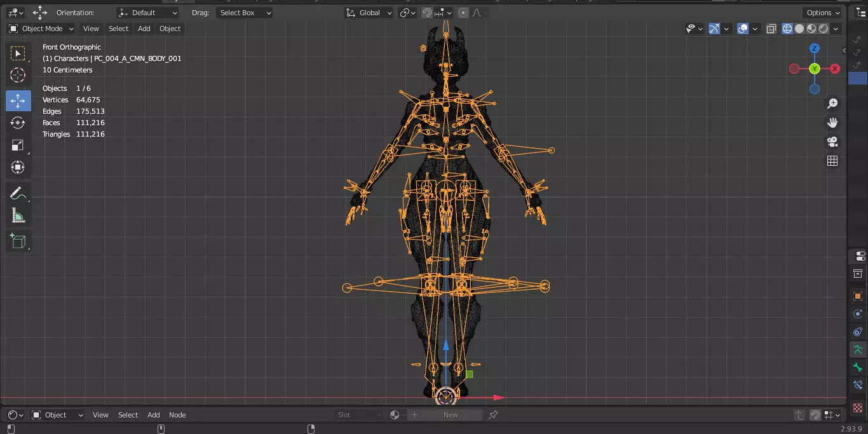Open the viewport Add menu
Image resolution: width=868 pixels, height=434 pixels.
[144, 29]
